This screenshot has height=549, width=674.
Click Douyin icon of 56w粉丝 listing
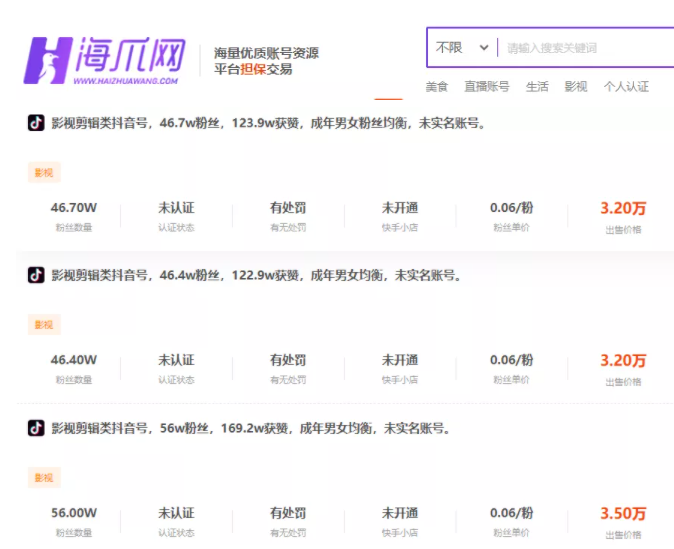coord(36,428)
